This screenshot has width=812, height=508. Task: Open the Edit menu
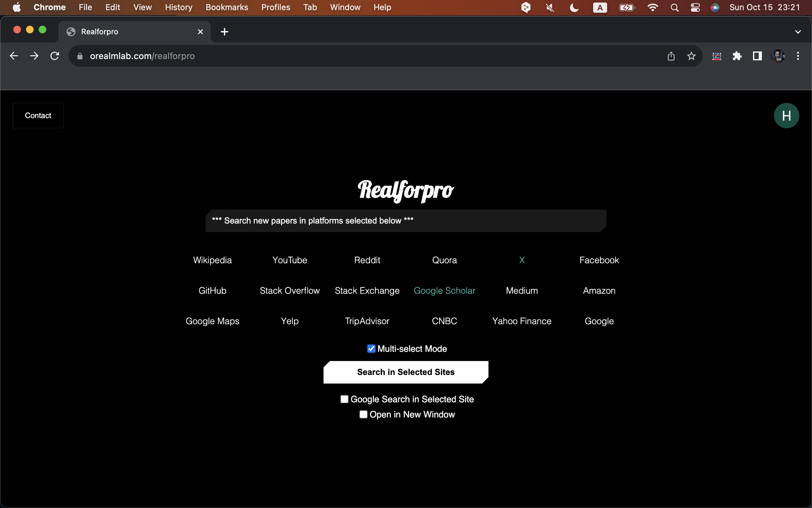click(113, 7)
